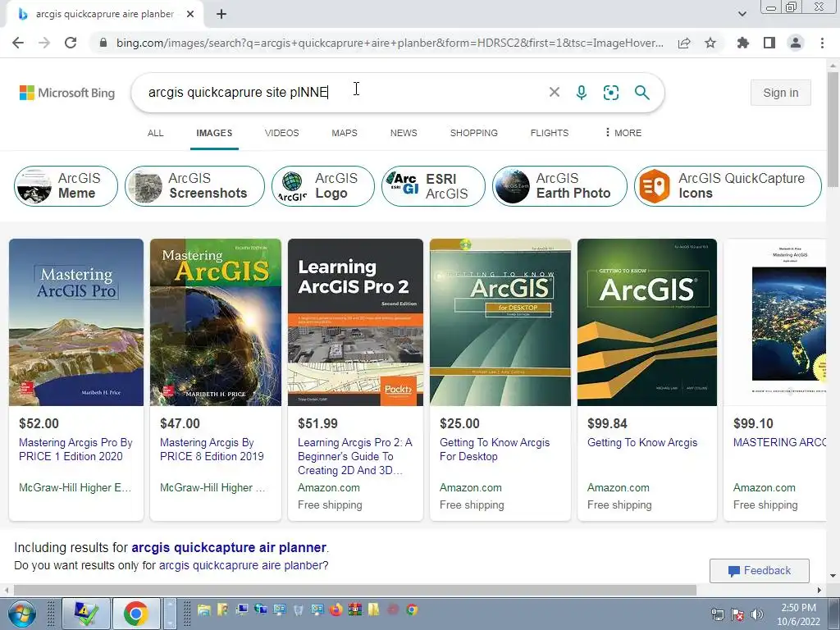The width and height of the screenshot is (840, 630).
Task: Click the browser address bar URL
Action: [x=390, y=43]
